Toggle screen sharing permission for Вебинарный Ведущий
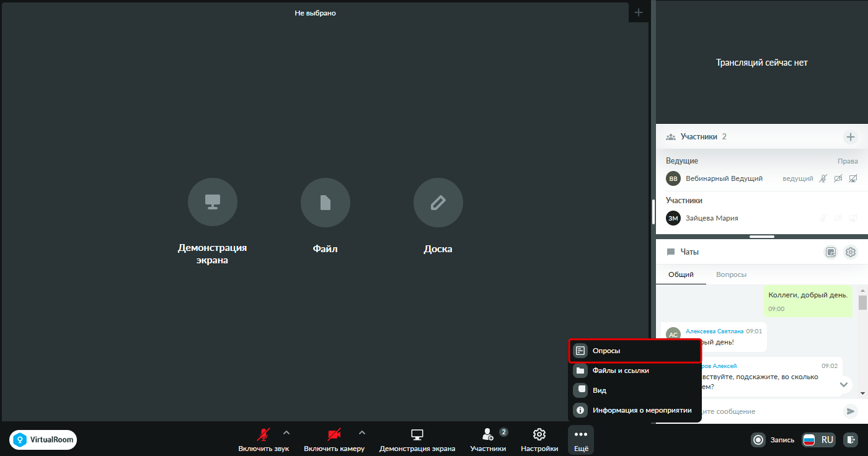The image size is (868, 456). (853, 178)
